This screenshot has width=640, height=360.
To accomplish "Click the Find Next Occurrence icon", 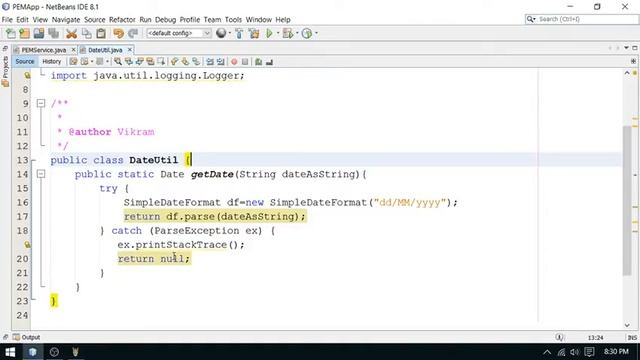I will [x=140, y=62].
